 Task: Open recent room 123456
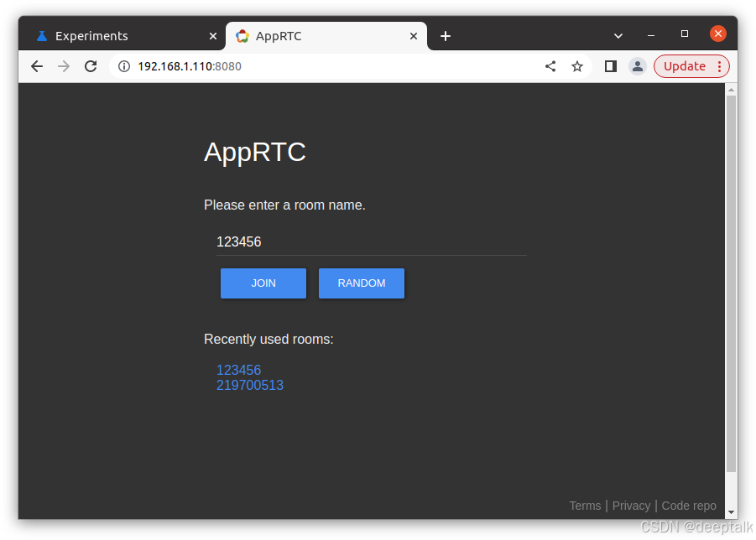238,370
